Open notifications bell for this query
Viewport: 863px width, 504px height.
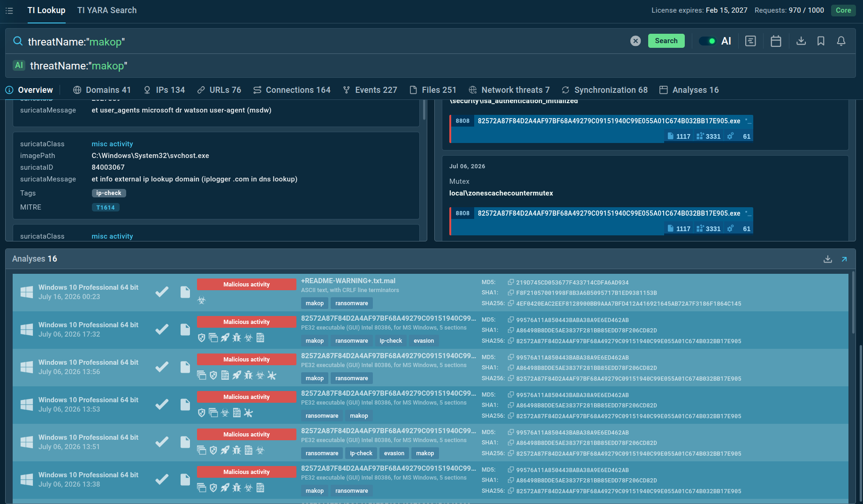[841, 41]
